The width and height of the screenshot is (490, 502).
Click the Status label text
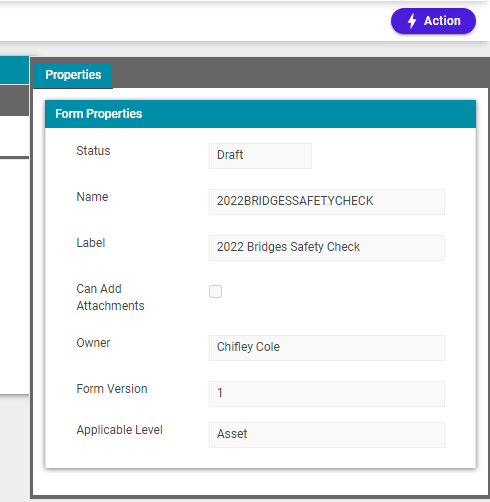(93, 151)
